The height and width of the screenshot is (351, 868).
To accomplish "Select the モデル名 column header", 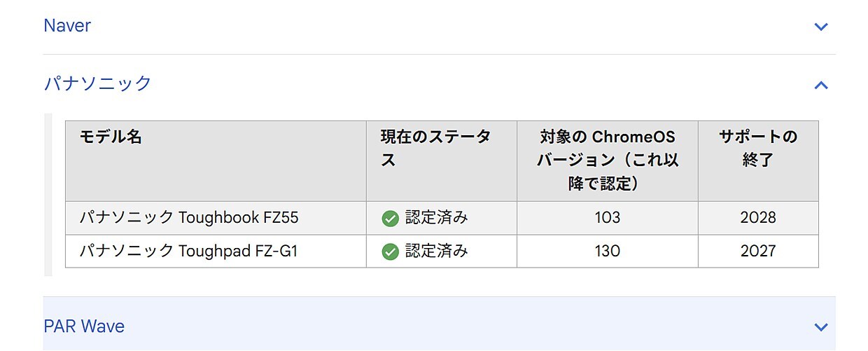I will 111,137.
